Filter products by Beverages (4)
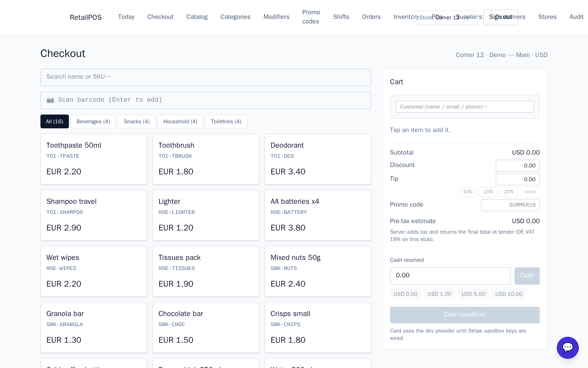Screen dimensions: 588x368 pos(93,121)
